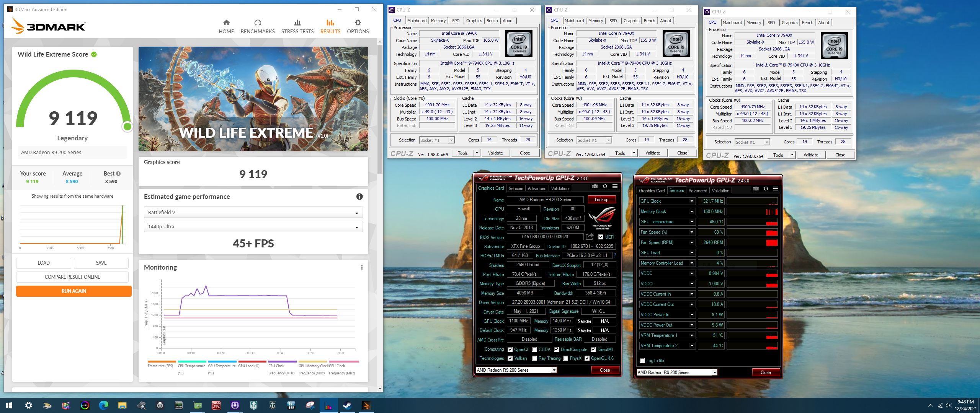This screenshot has height=413, width=980.
Task: Take screenshot in GPU-Z Sensors window
Action: 756,189
